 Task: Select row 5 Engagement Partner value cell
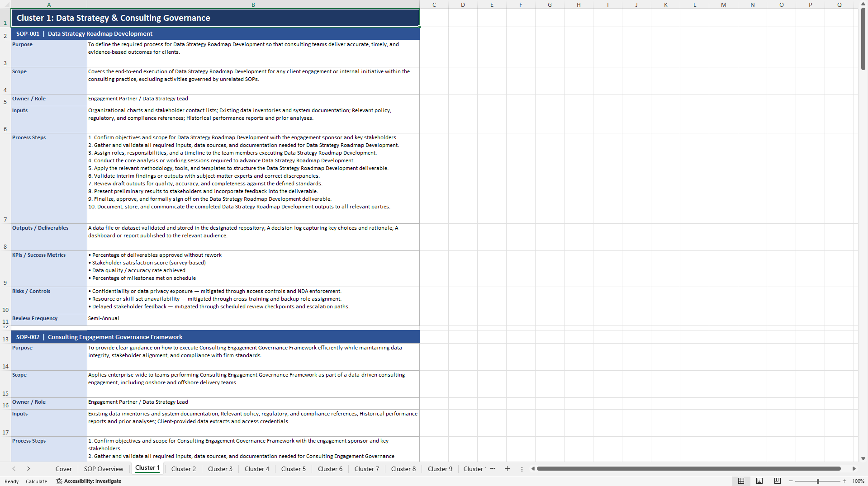(x=253, y=100)
